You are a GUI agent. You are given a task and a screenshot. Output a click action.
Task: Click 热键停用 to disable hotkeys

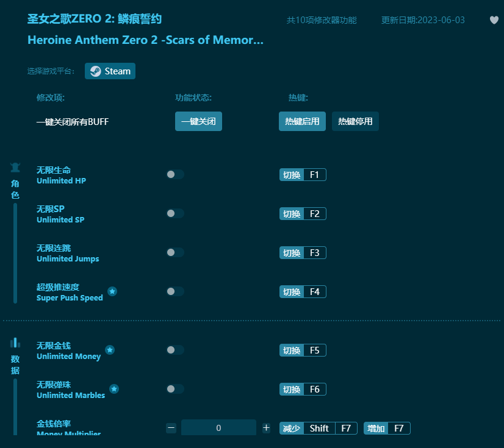355,121
